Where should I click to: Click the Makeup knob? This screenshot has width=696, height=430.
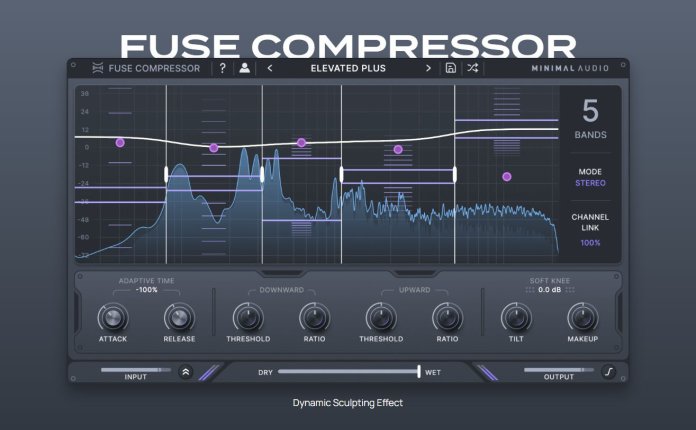pos(581,318)
